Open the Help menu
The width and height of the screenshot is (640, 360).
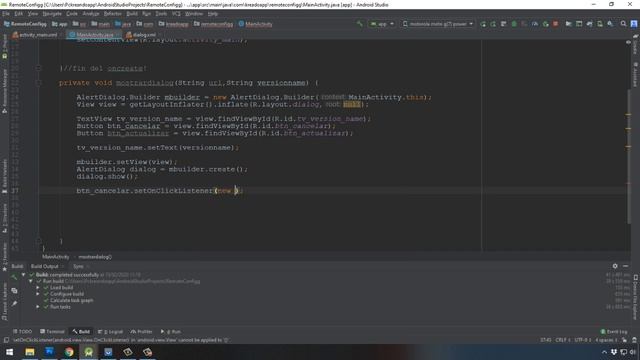tap(213, 13)
